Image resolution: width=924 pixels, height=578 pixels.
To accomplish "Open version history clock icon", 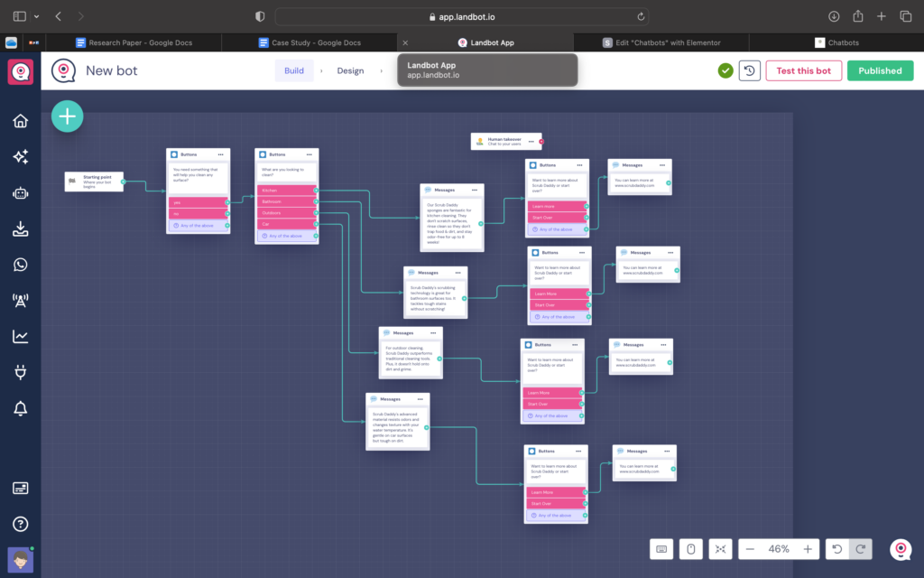I will pos(749,70).
